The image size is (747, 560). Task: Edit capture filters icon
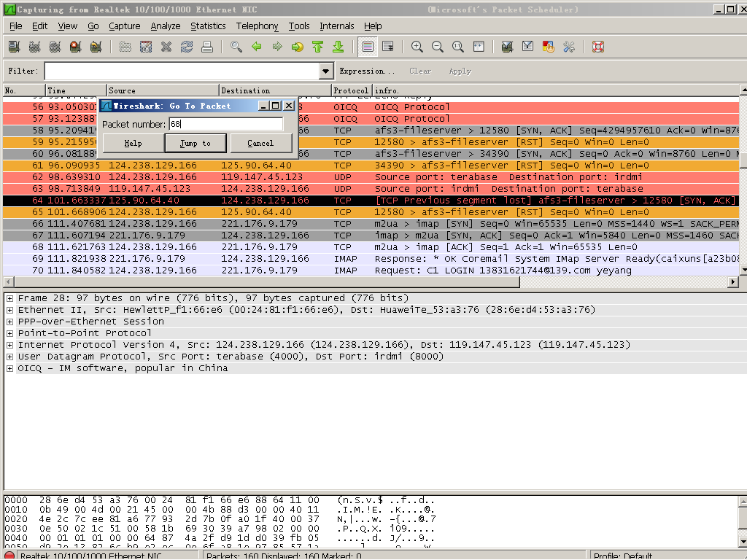tap(508, 47)
